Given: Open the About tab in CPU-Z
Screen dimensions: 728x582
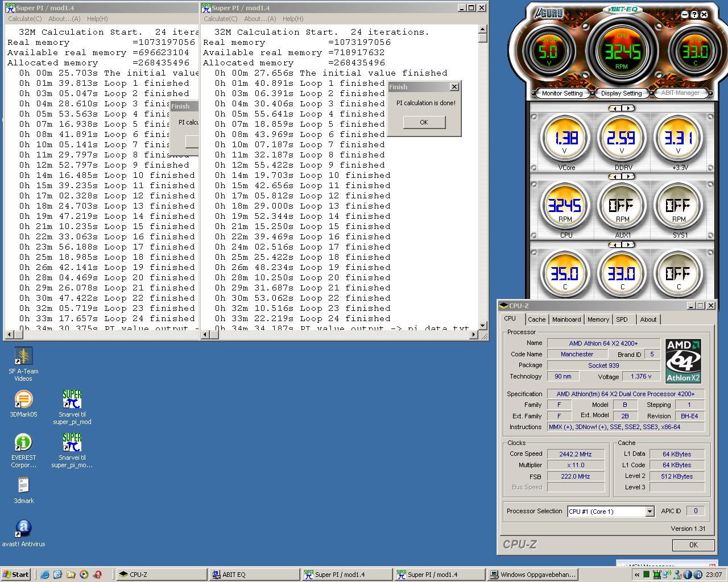Looking at the screenshot, I should tap(648, 319).
